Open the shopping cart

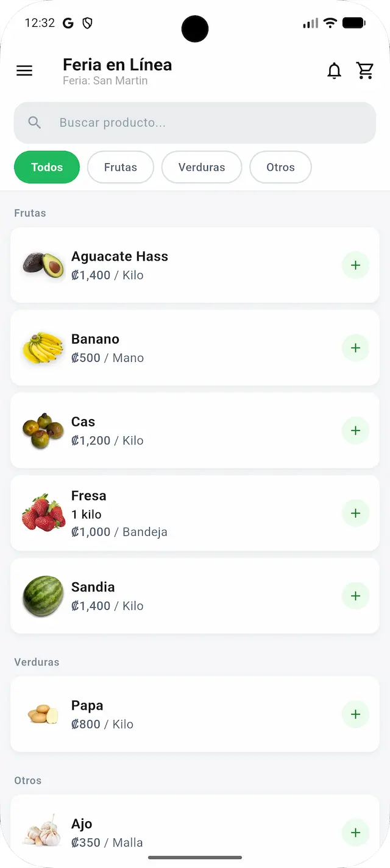tap(365, 71)
